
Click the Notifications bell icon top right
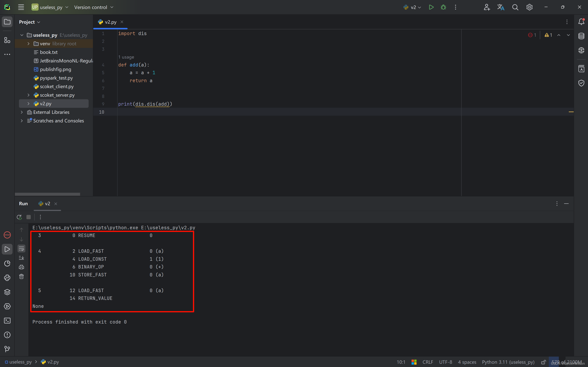[x=581, y=22]
